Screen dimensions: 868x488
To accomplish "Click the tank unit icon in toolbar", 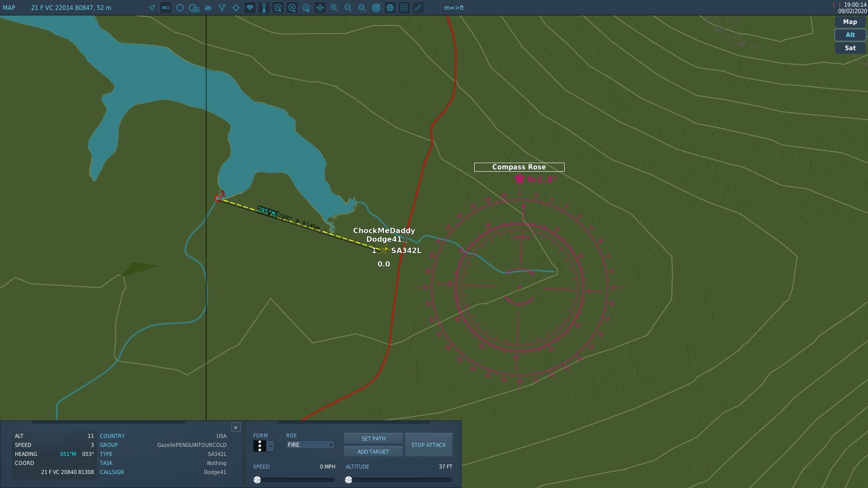I will 208,8.
